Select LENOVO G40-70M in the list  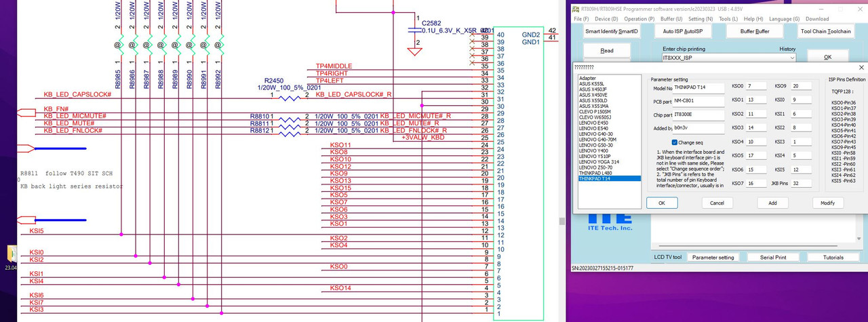click(609, 140)
